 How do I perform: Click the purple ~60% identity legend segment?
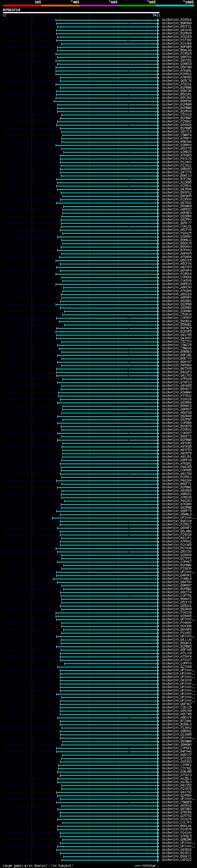tap(99, 6)
